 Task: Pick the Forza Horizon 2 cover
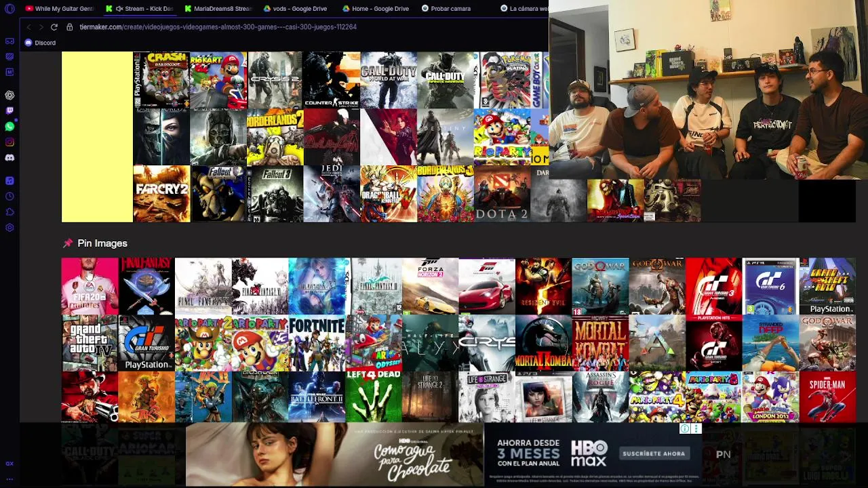click(430, 286)
